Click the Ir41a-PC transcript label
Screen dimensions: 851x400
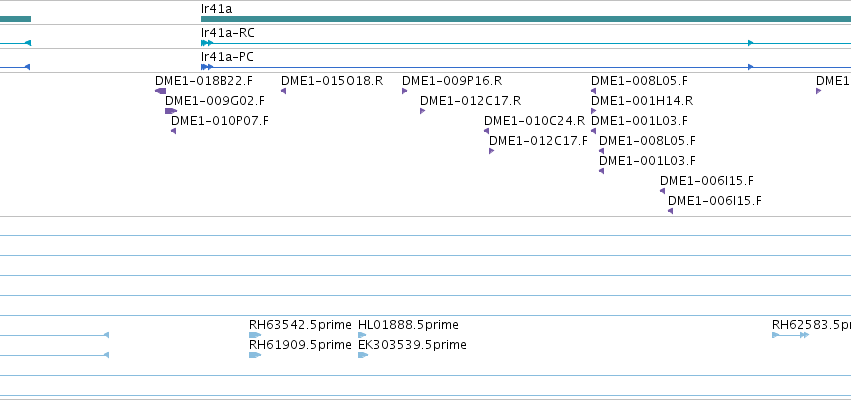pos(227,57)
